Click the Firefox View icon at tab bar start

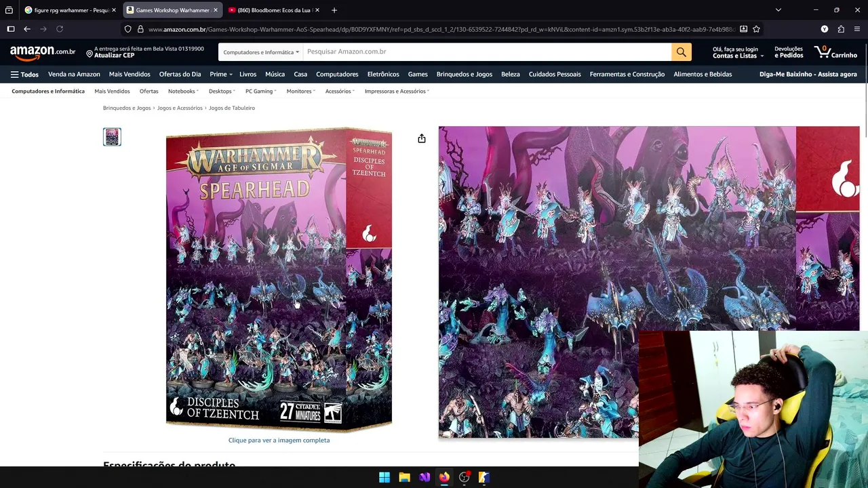coord(9,10)
